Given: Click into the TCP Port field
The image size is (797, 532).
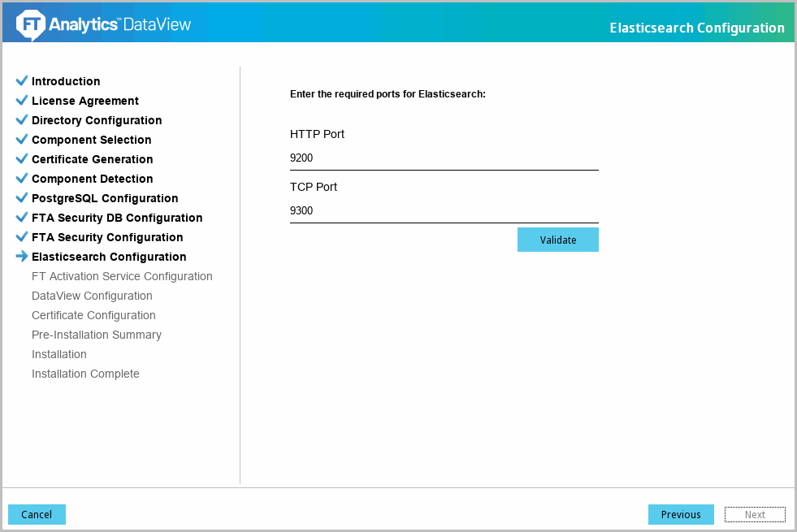Looking at the screenshot, I should point(444,211).
